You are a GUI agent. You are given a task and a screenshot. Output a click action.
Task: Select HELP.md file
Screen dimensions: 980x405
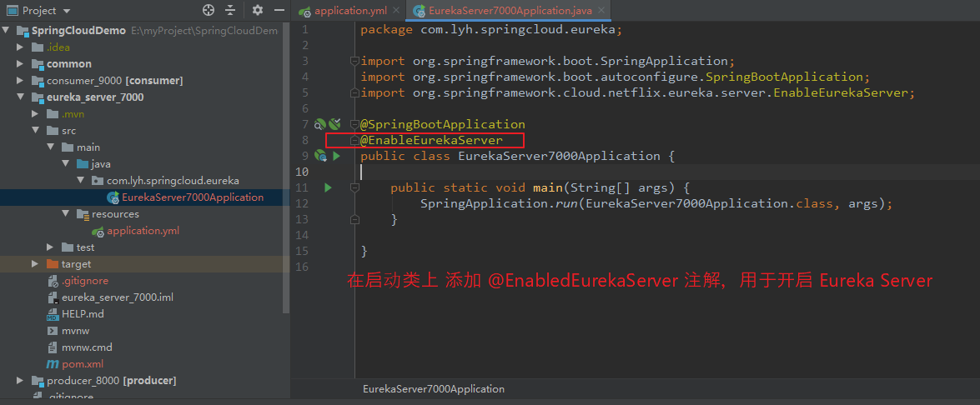point(83,314)
